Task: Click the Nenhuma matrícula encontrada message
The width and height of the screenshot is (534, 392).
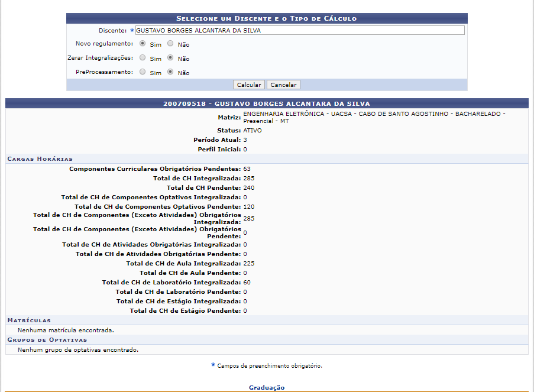Action: pyautogui.click(x=66, y=330)
